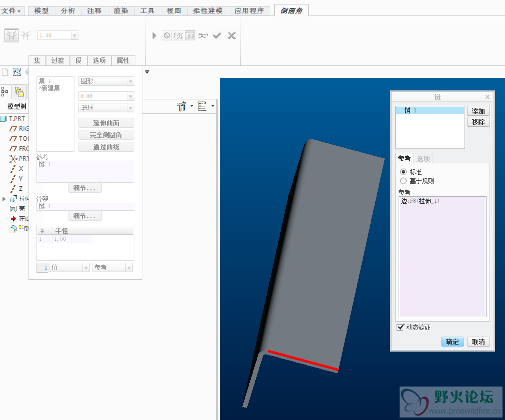This screenshot has width=505, height=420.
Task: Select the PRT coordinate system item
Action: (19, 159)
